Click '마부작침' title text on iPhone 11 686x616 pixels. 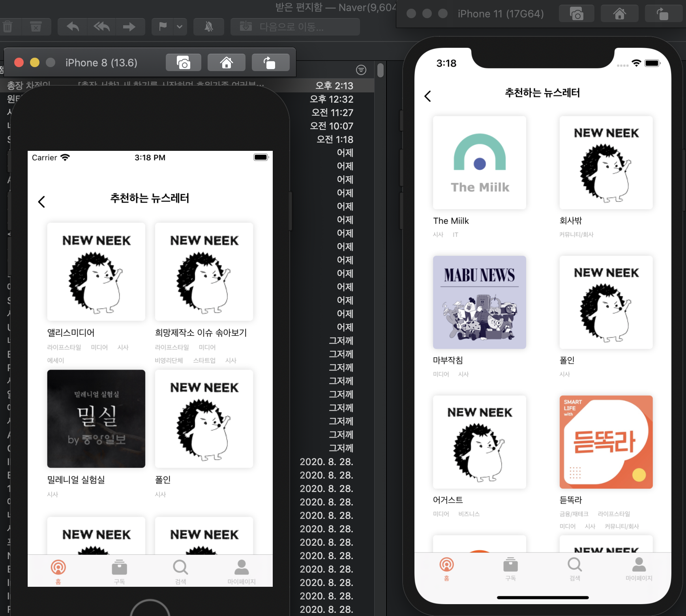[x=448, y=360]
